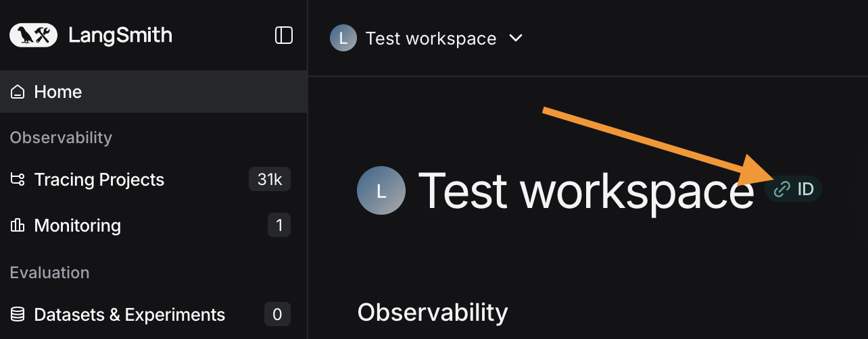Click the small L workspace avatar in top bar

click(x=343, y=38)
